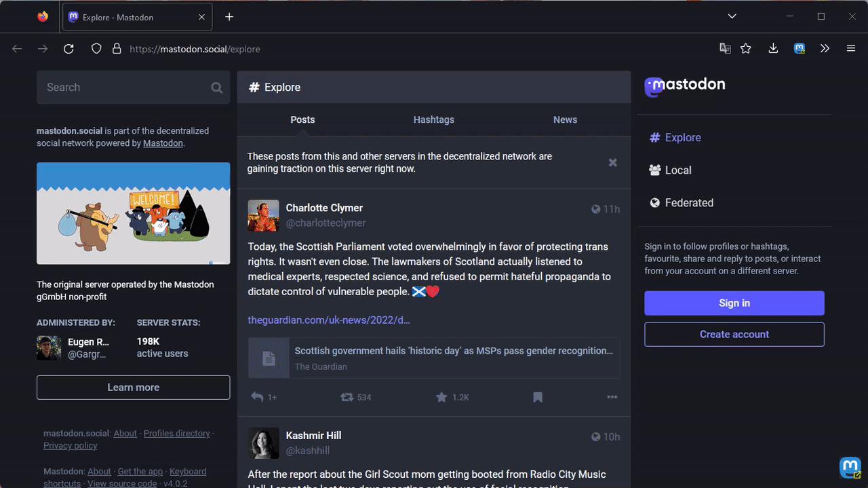
Task: Switch to the News tab
Action: [x=565, y=119]
